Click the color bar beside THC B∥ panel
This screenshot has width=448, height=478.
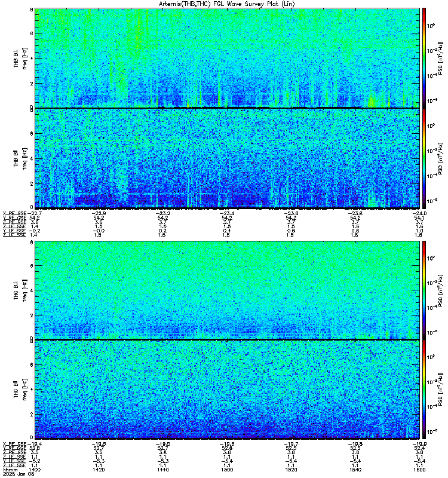pyautogui.click(x=424, y=390)
